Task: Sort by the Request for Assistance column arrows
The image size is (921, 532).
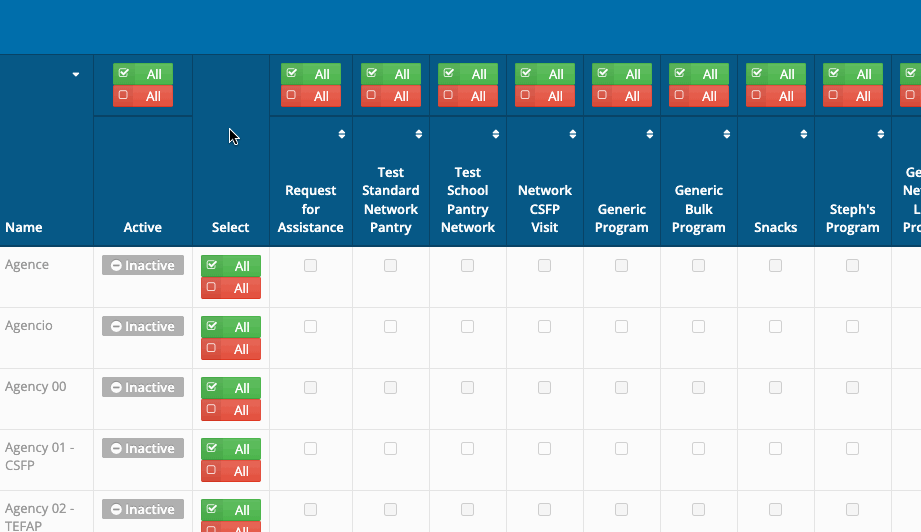Action: 341,134
